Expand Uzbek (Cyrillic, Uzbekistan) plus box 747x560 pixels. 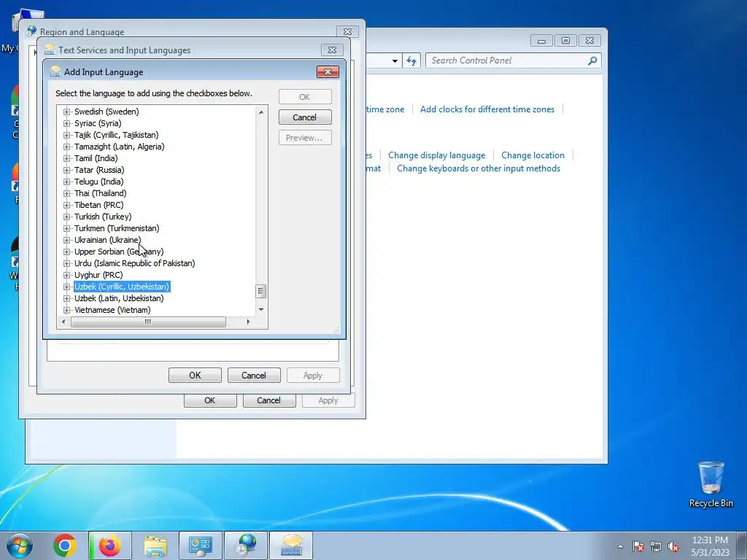66,287
